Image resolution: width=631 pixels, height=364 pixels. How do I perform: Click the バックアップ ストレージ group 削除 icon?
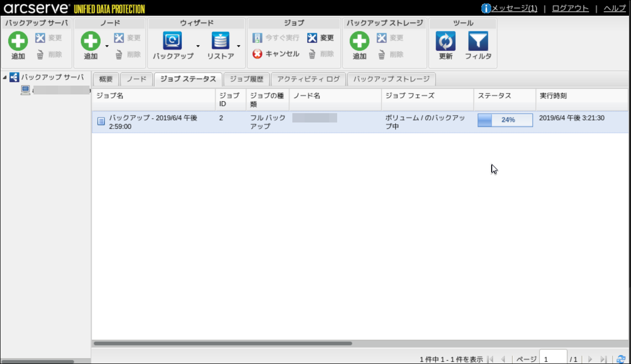[x=381, y=54]
